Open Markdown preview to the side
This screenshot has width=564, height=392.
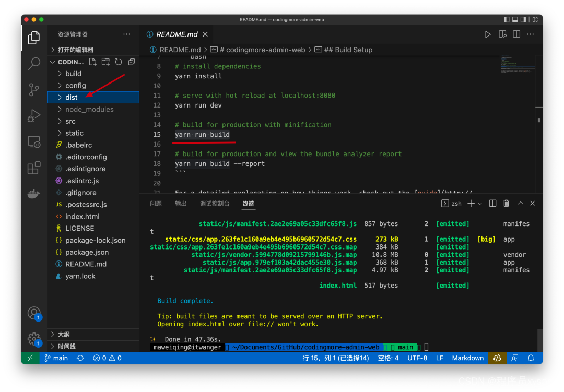click(502, 34)
